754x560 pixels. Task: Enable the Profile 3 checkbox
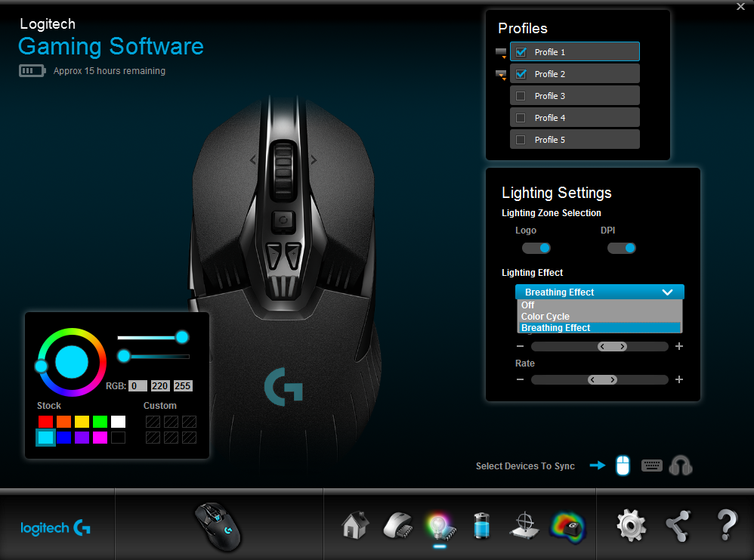click(521, 96)
